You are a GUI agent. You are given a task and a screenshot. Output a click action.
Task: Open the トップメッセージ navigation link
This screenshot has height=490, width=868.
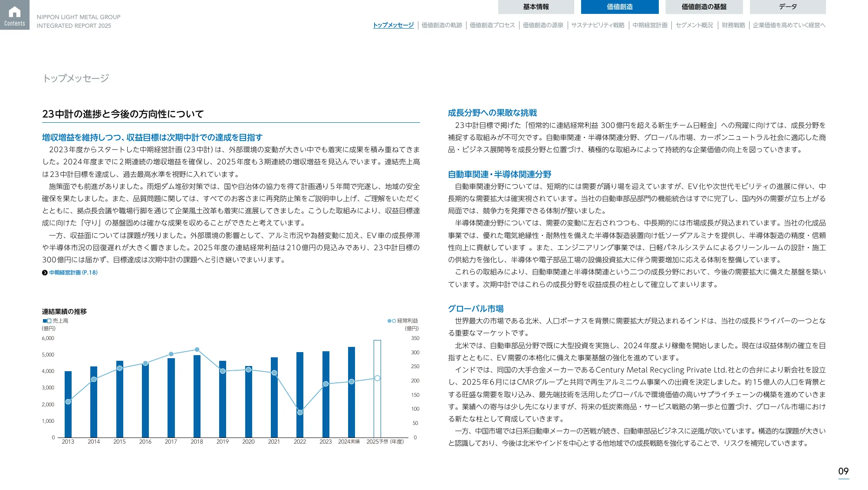393,26
